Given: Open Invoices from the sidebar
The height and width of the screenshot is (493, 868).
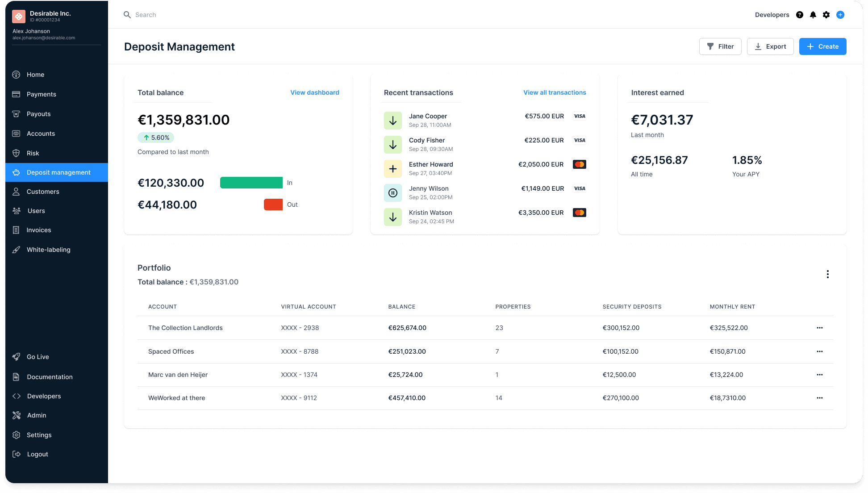Looking at the screenshot, I should (39, 230).
